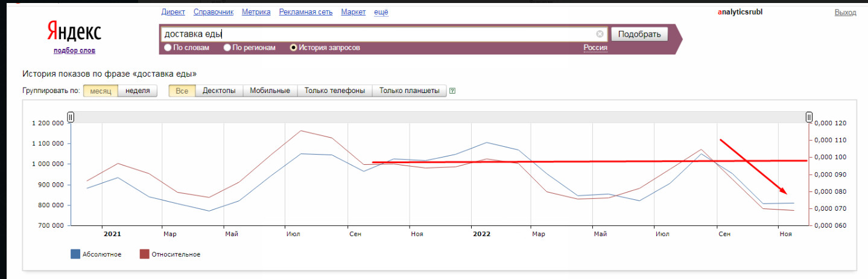Group data by неделя
Screen dimensions: 868x279
[x=138, y=91]
